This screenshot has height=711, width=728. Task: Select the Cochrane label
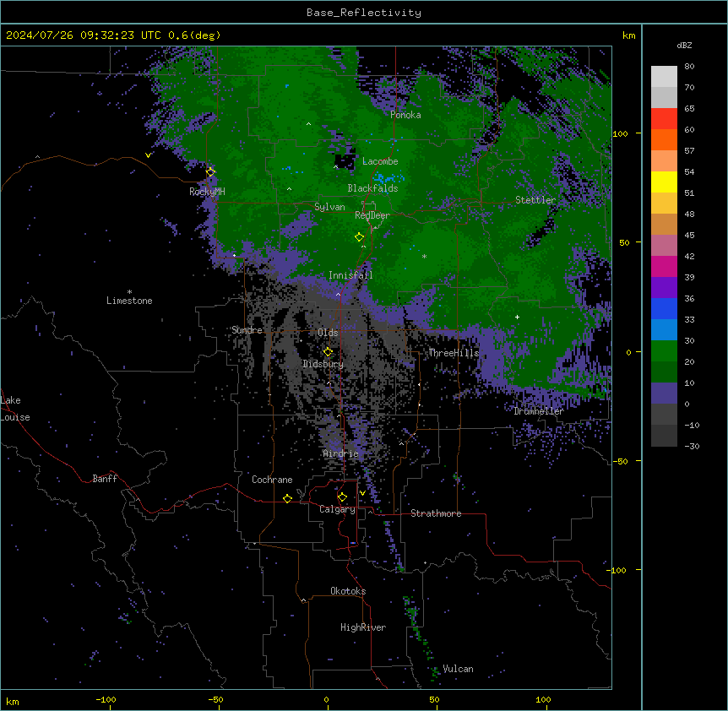[272, 480]
